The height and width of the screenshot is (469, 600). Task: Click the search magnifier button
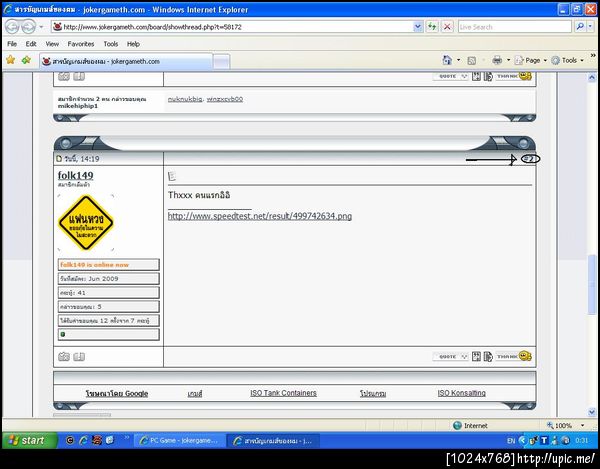pyautogui.click(x=580, y=27)
